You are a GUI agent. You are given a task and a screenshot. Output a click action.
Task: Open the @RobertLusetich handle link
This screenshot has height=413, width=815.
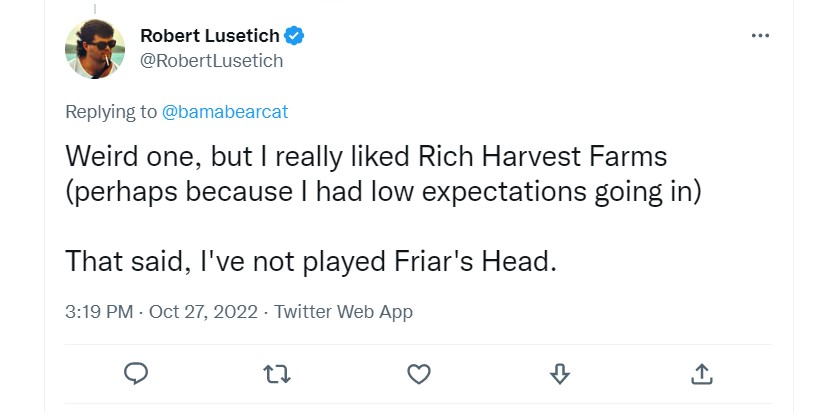click(x=211, y=61)
